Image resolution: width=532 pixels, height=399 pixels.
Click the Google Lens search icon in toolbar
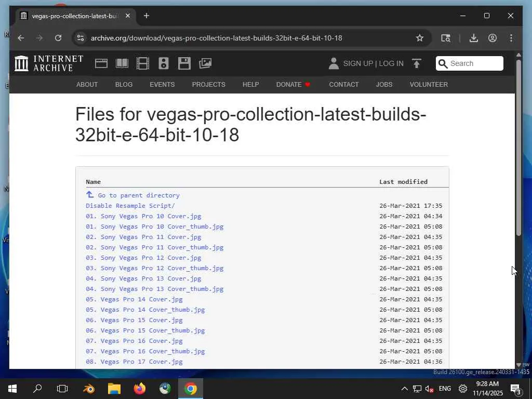[445, 38]
